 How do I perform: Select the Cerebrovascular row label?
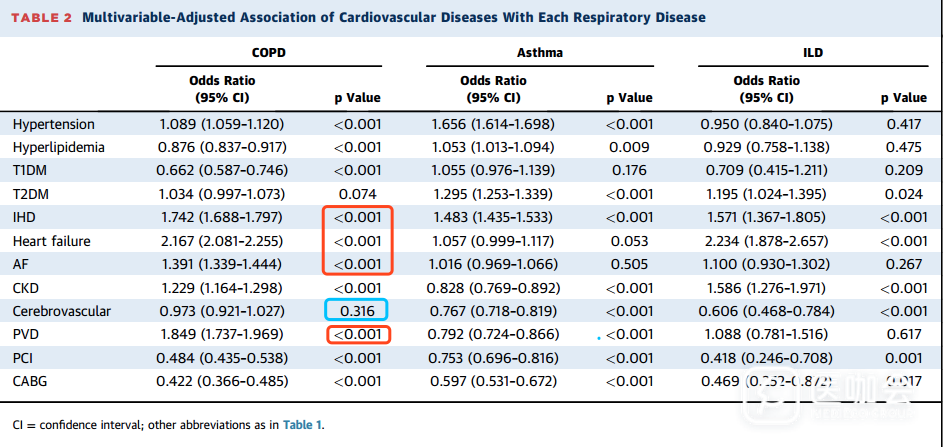click(62, 311)
